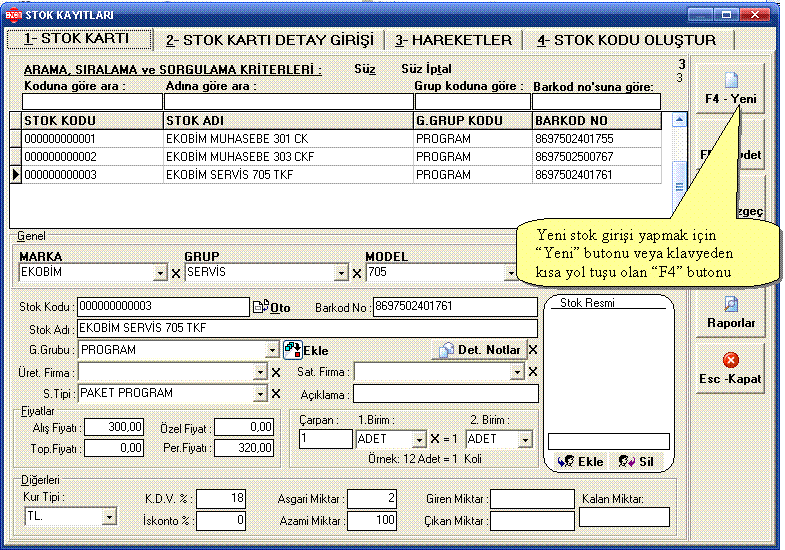The width and height of the screenshot is (785, 550).
Task: Expand the 1.Birim dropdown
Action: [x=419, y=440]
